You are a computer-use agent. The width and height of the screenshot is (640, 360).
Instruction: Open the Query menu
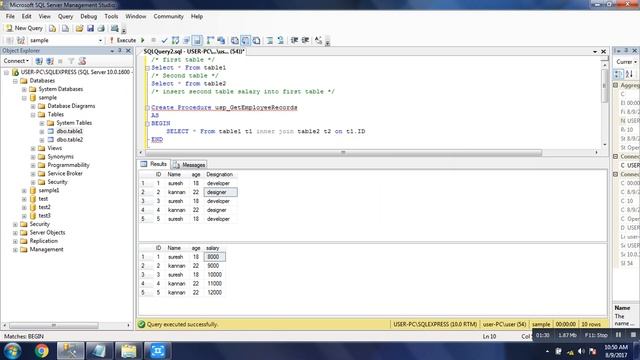[x=65, y=16]
